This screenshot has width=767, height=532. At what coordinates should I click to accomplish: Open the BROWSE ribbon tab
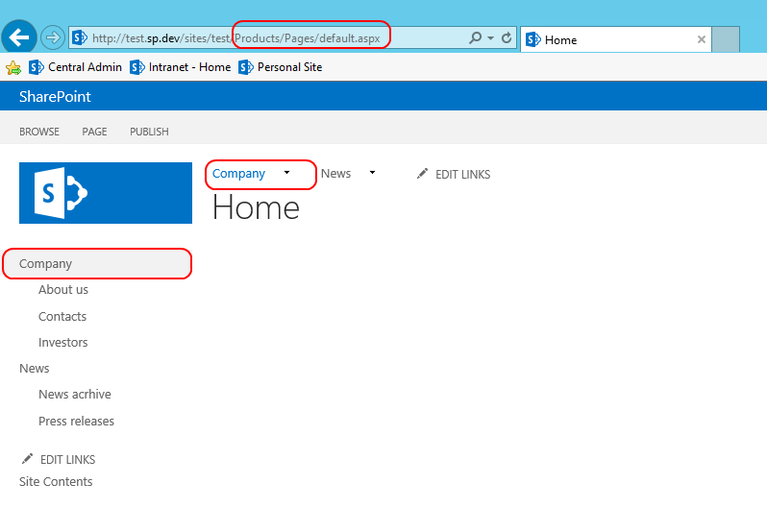coord(39,132)
